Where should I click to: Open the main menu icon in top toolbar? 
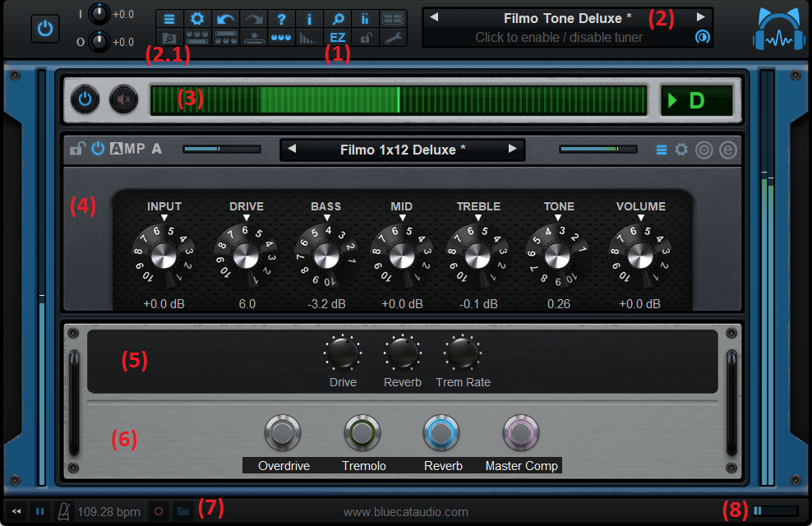(168, 19)
